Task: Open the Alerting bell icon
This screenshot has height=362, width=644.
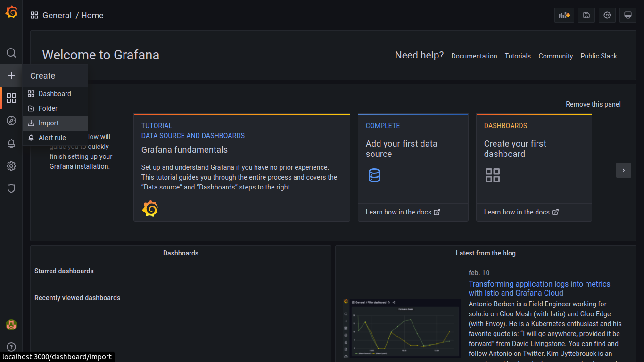Action: click(x=11, y=143)
